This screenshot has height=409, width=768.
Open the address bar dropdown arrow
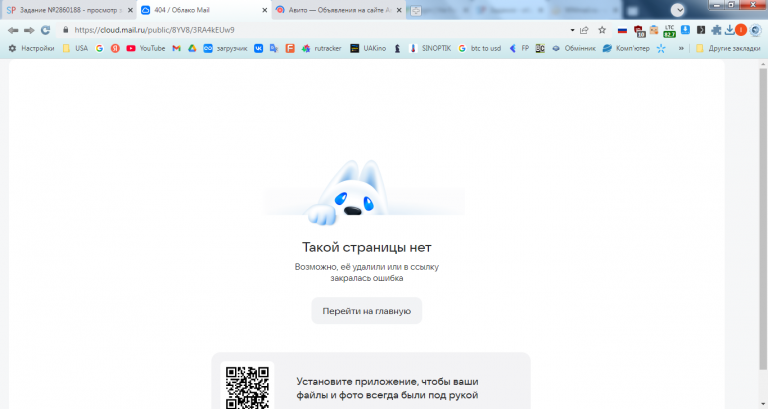click(572, 30)
